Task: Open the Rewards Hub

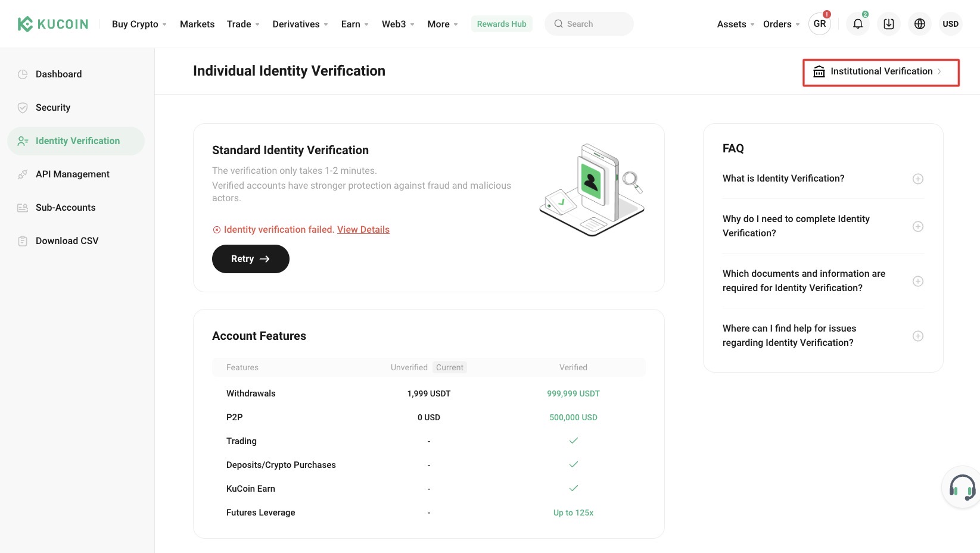Action: tap(501, 24)
